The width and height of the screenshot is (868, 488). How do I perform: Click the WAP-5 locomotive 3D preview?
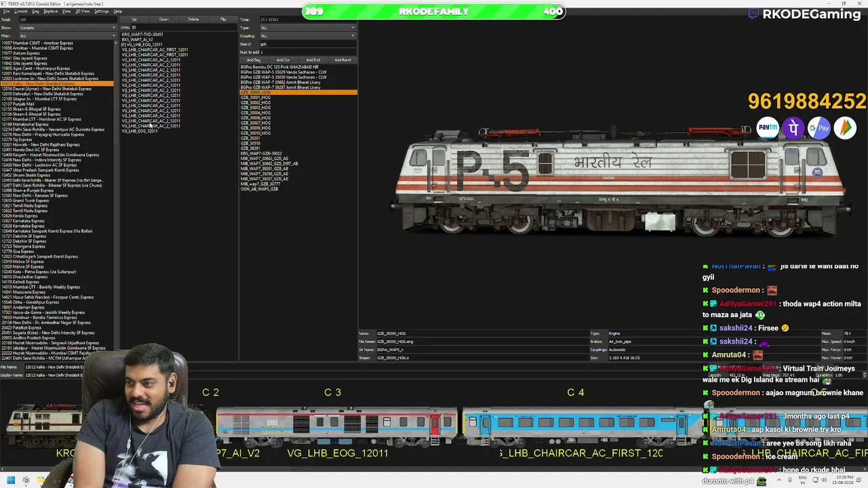(620, 183)
